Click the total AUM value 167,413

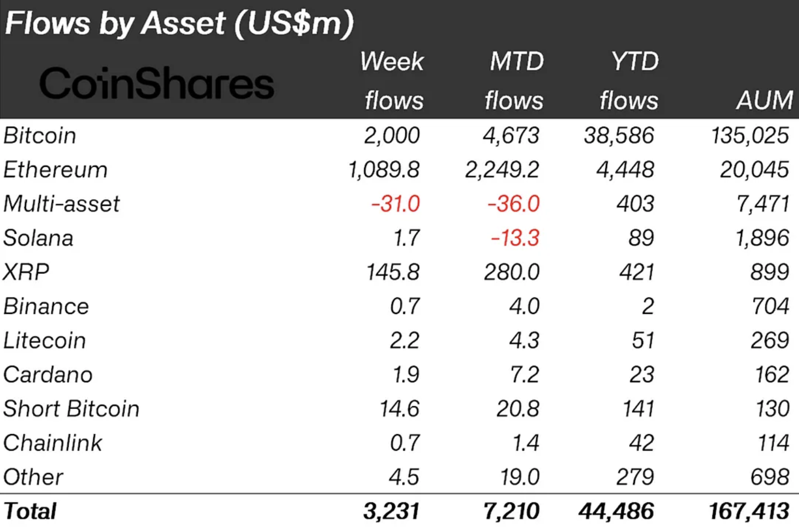click(x=749, y=511)
